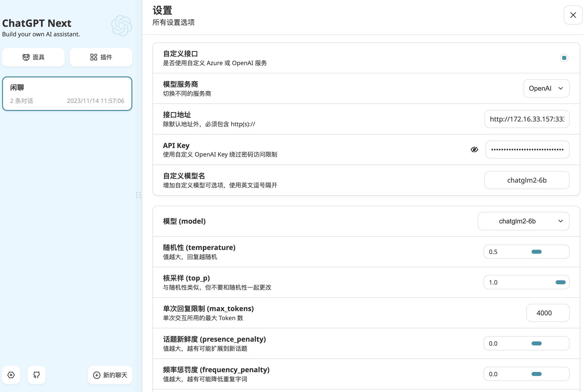Click the OpenAI logo in sidebar
This screenshot has width=584, height=392.
click(122, 26)
